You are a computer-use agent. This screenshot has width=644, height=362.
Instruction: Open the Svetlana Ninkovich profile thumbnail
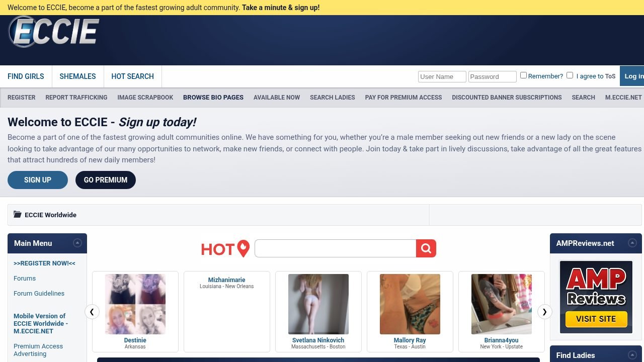[318, 304]
